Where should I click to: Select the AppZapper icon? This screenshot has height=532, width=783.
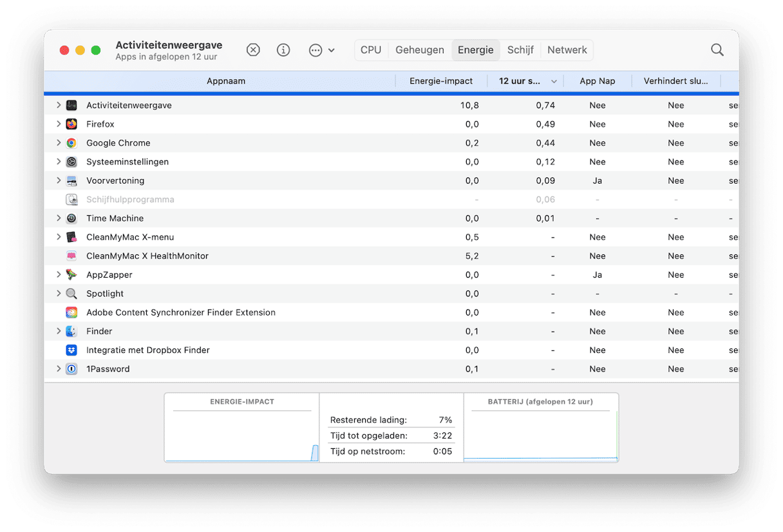[71, 275]
